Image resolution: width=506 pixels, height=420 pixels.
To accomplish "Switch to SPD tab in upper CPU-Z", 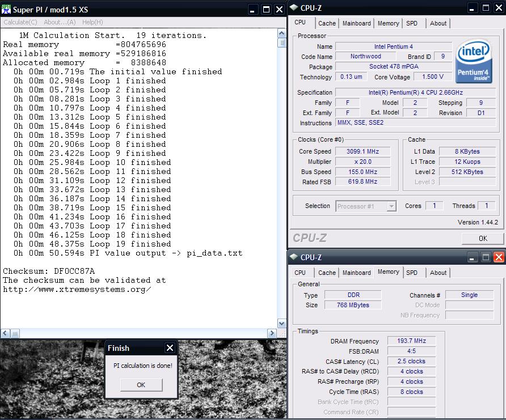I will 412,23.
